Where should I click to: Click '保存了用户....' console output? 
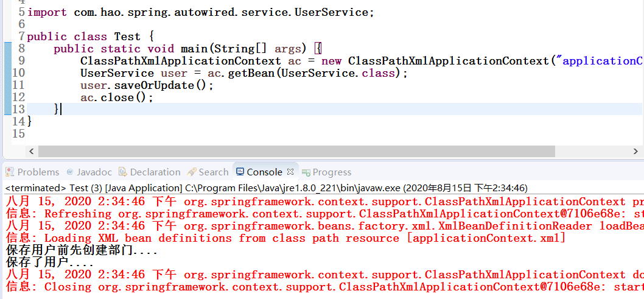[50, 262]
